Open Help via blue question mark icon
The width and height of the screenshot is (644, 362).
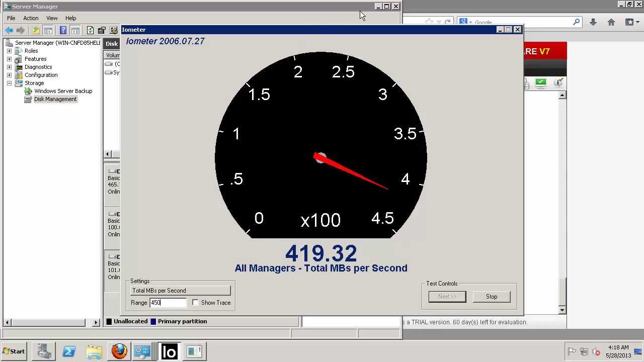(x=63, y=30)
